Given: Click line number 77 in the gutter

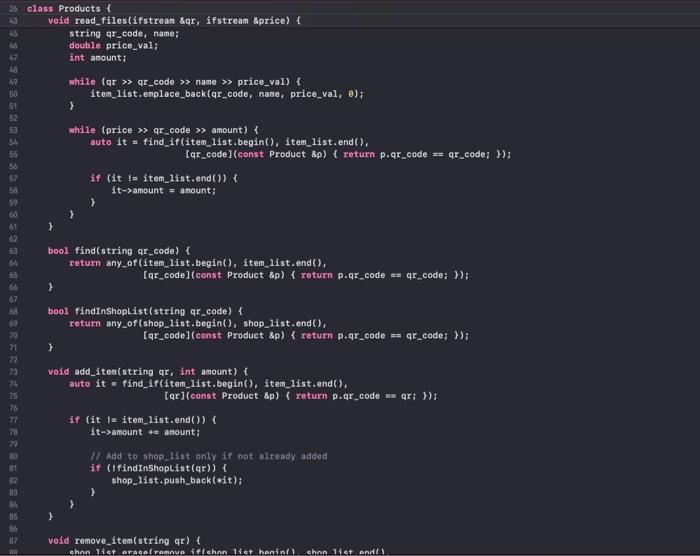Looking at the screenshot, I should click(13, 420).
